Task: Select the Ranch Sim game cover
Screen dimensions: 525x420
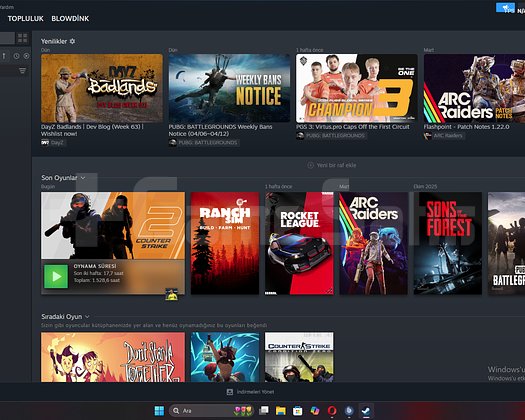Action: click(225, 243)
